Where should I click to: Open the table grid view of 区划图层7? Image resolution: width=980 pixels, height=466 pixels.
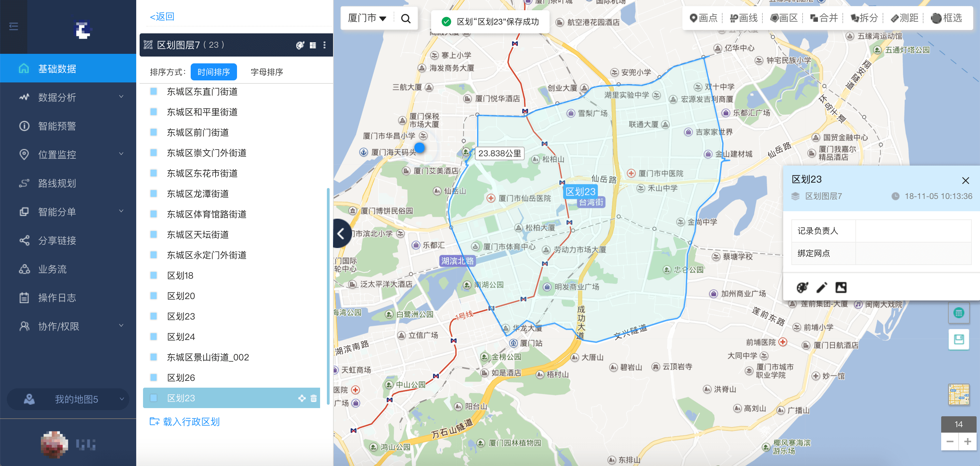(313, 45)
